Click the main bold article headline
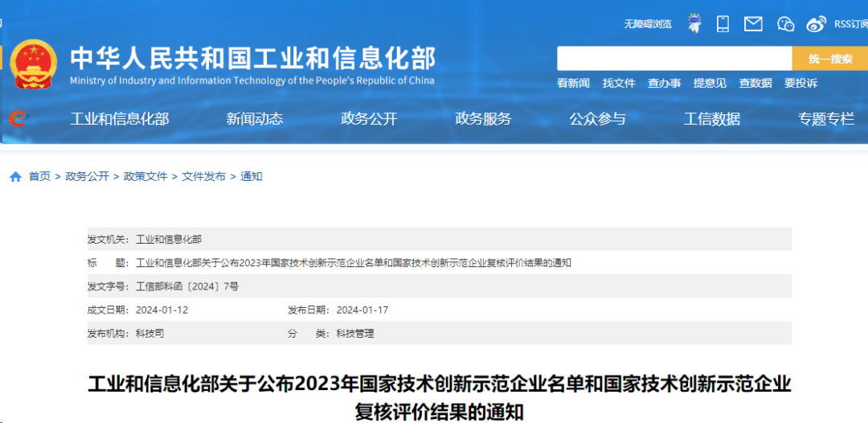The height and width of the screenshot is (423, 868). coord(440,398)
